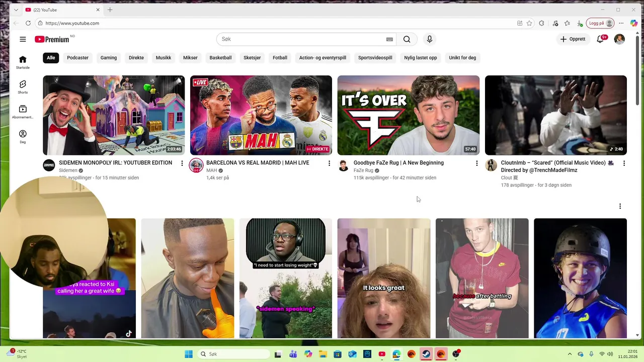This screenshot has width=644, height=362.
Task: Open the YouTube account avatar menu
Action: click(619, 39)
